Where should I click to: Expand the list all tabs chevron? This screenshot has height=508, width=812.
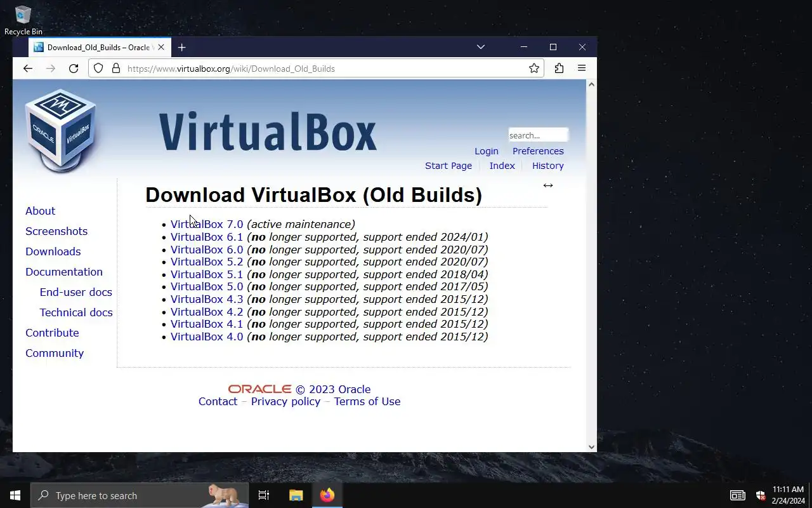(x=481, y=47)
